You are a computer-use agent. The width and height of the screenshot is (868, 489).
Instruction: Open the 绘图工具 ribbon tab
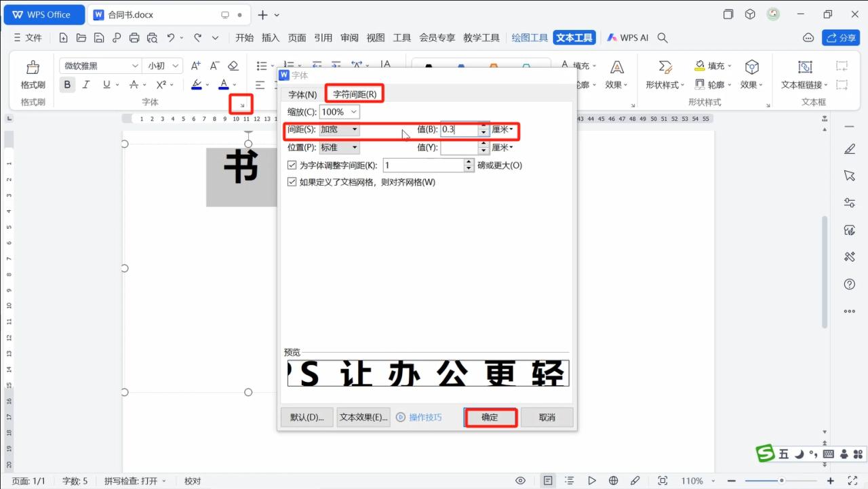(530, 38)
